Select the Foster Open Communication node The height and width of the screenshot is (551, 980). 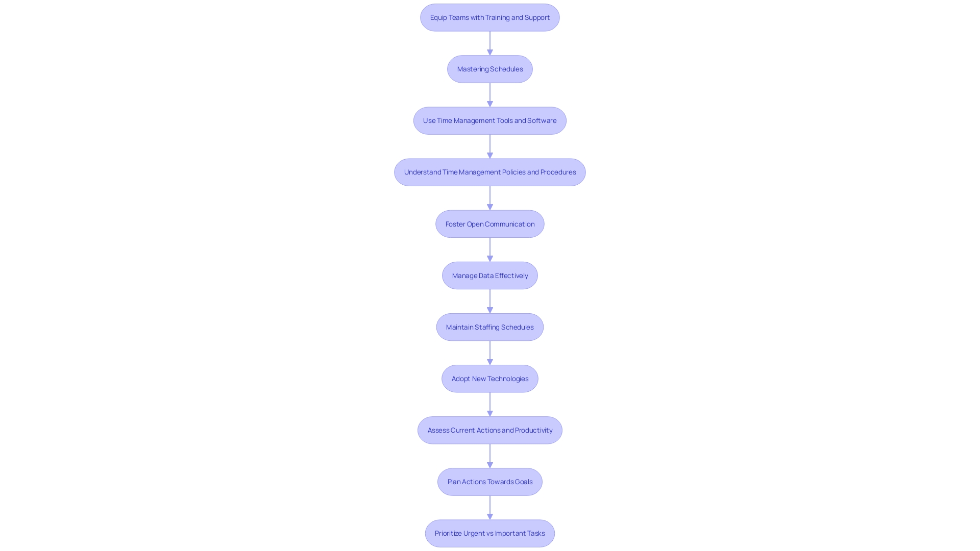(x=490, y=223)
